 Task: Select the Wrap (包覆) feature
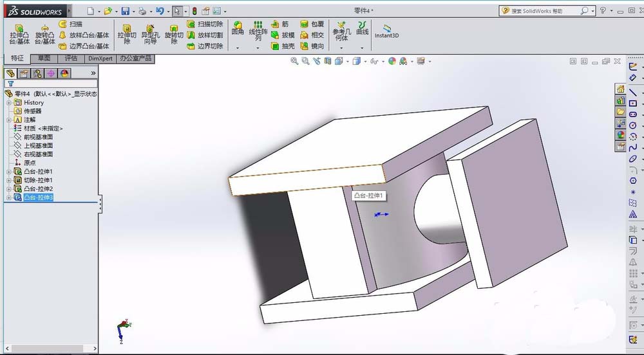point(312,24)
